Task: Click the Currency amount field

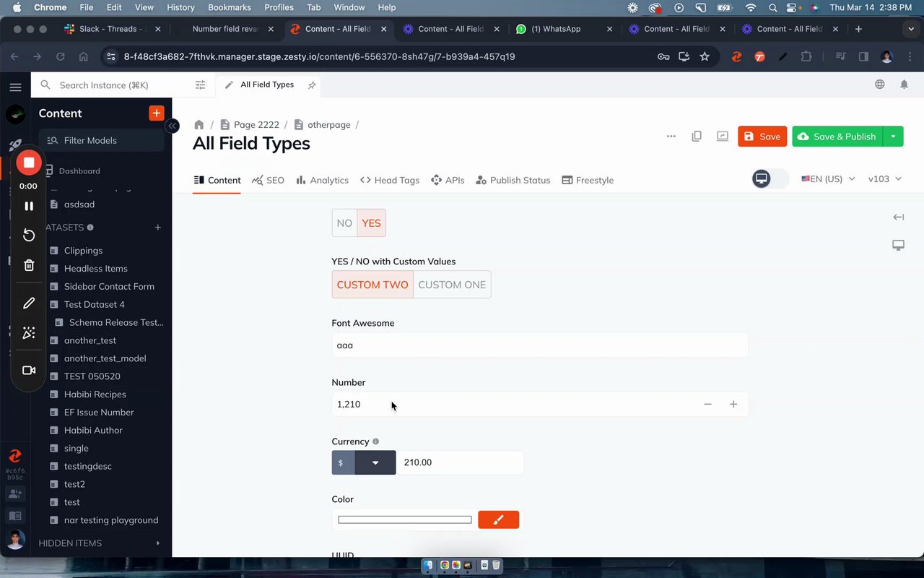Action: click(460, 462)
